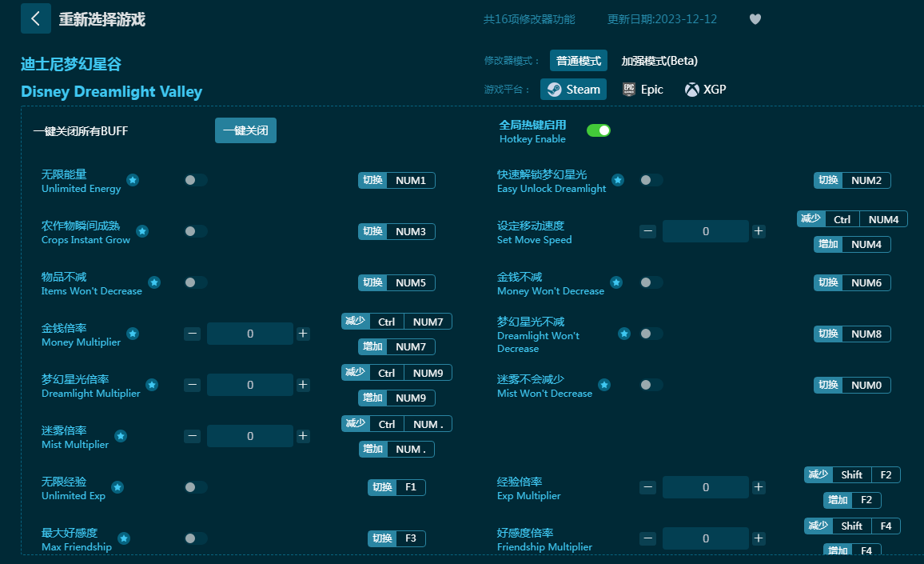Viewport: 924px width, 564px height.
Task: Click the NUM6 hotkey for Money Won't Decrease
Action: click(852, 283)
